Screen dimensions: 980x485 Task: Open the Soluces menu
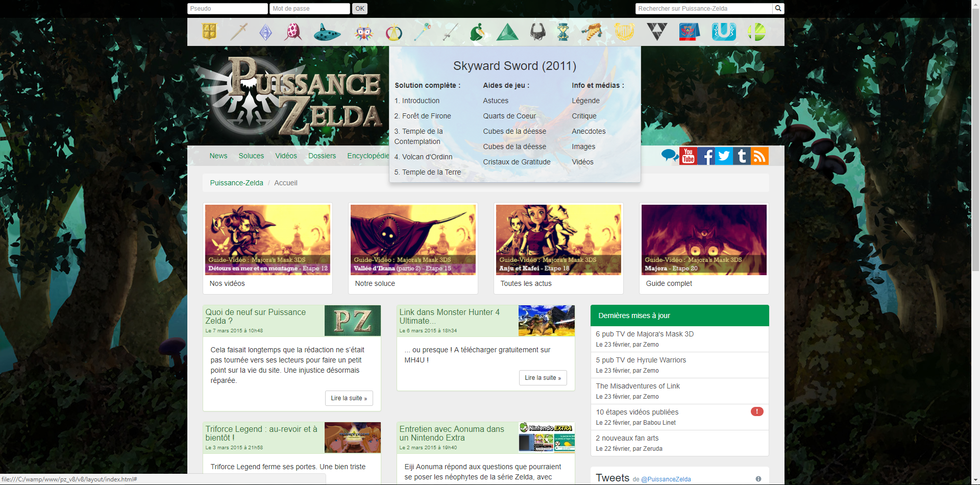point(251,156)
